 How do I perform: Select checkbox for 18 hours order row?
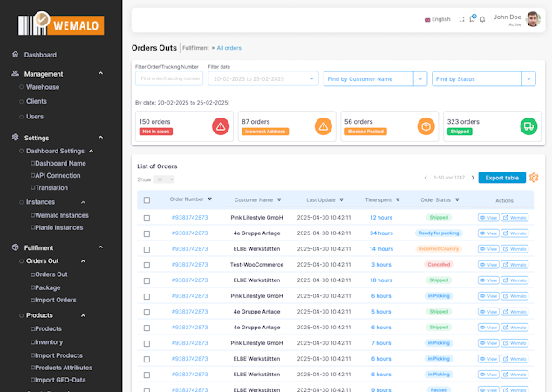click(147, 280)
